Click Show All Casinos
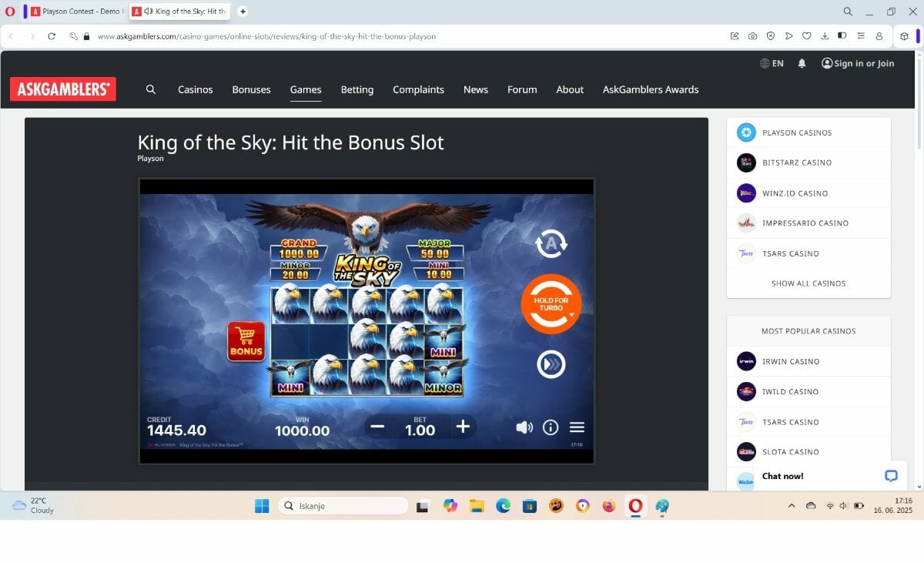 point(808,283)
